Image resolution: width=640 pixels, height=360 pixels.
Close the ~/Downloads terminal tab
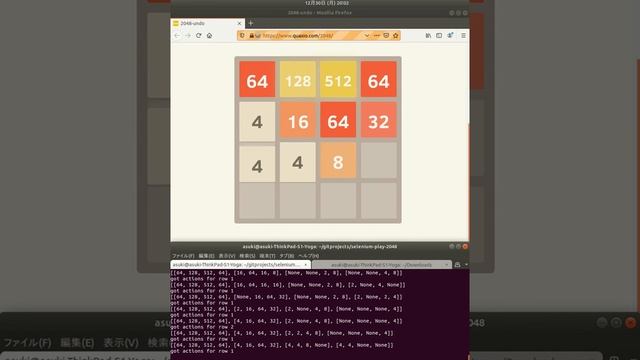click(446, 265)
